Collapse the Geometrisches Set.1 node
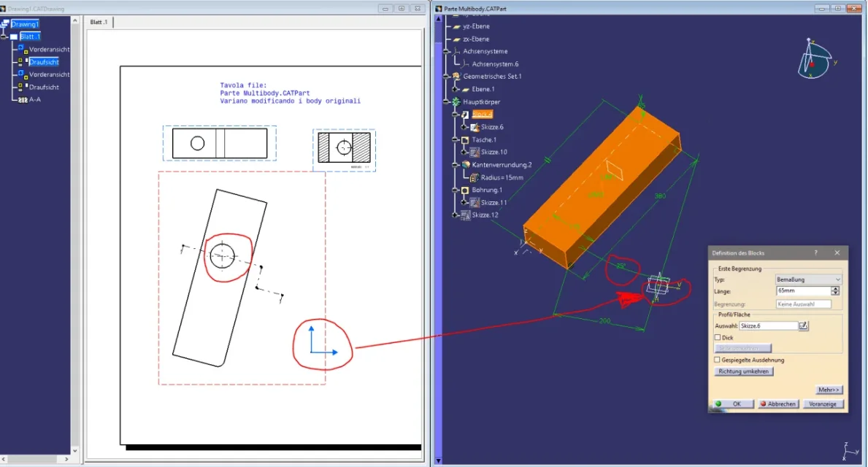The image size is (868, 467). [447, 77]
